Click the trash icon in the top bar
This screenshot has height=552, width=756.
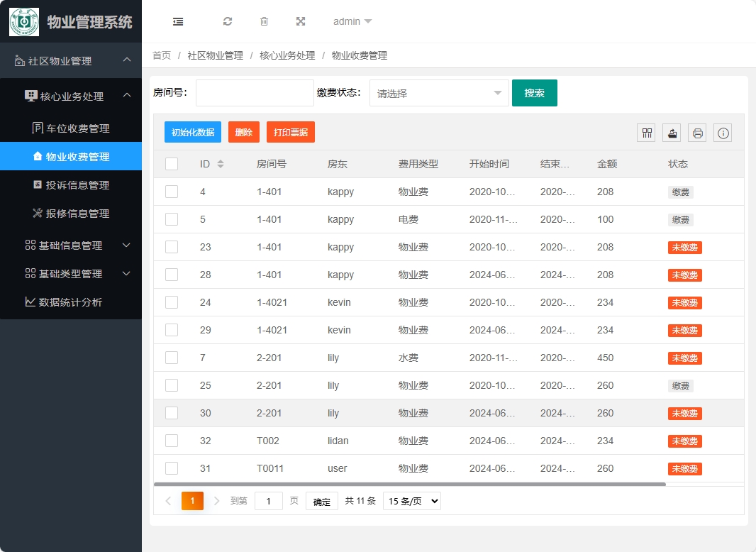click(x=264, y=21)
